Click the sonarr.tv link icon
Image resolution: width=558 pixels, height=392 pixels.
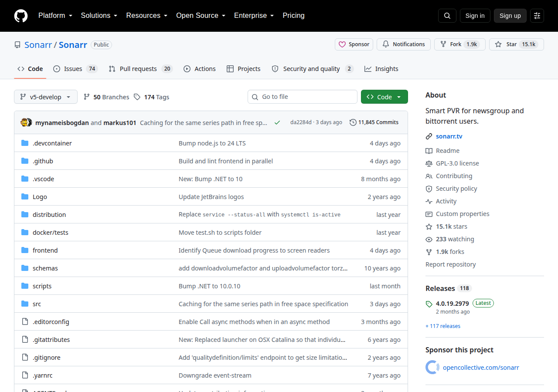[429, 136]
